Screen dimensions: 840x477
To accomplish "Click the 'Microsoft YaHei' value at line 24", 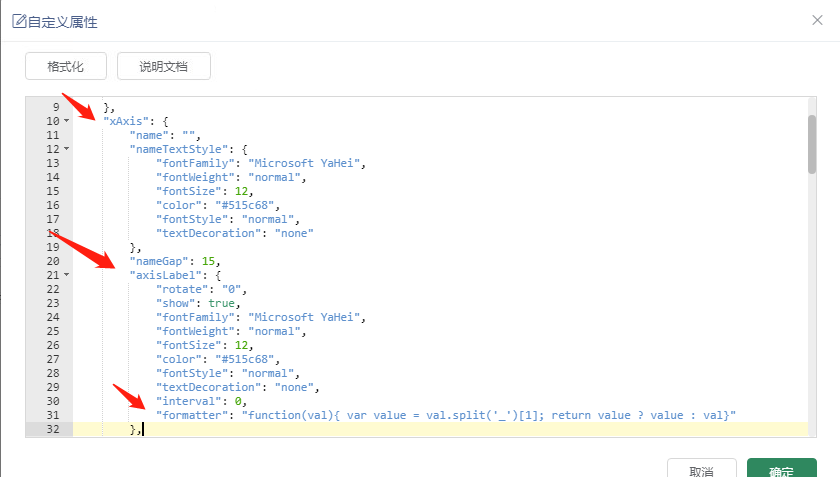I will [304, 317].
